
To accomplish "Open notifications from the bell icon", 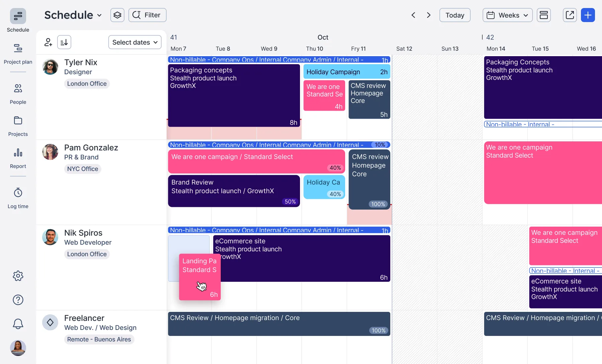I will [18, 324].
